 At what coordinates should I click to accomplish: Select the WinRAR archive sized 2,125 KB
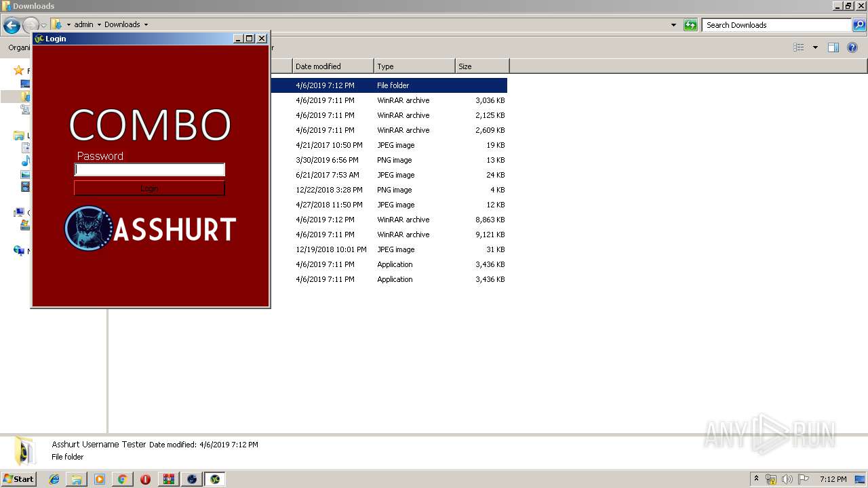coord(389,115)
